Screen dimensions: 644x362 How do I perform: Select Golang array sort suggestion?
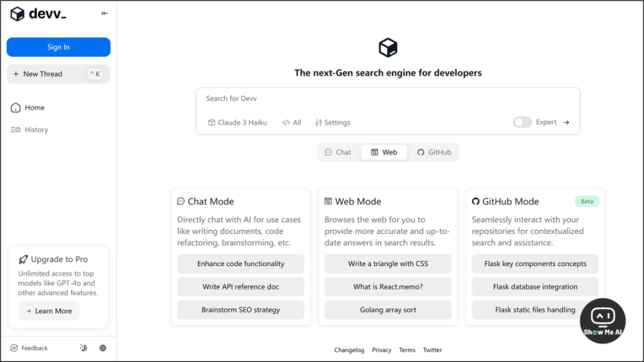(388, 310)
